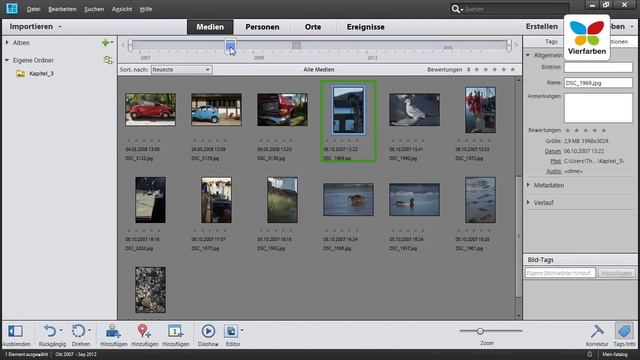
Task: Open the Bearbeiten menu
Action: (x=62, y=9)
